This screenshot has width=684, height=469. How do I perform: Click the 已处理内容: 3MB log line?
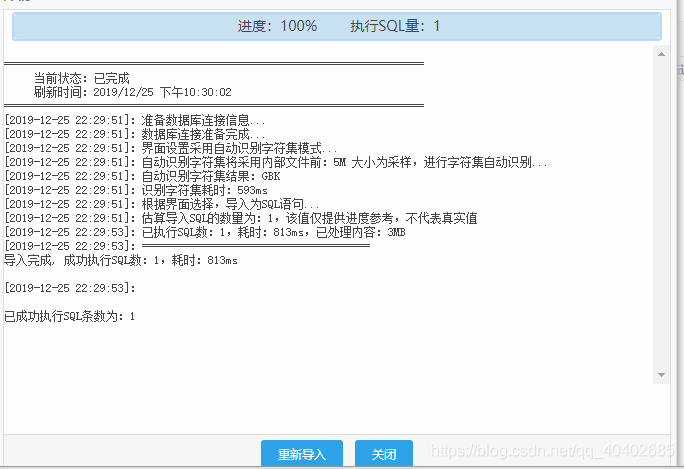205,232
